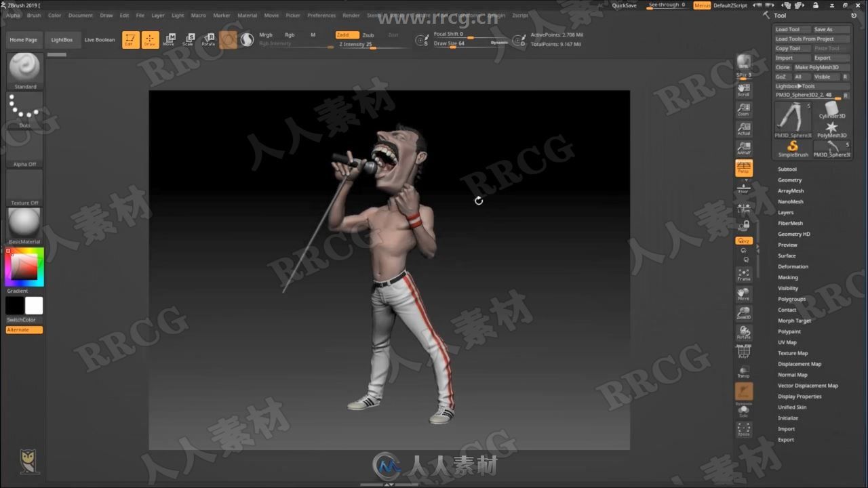Click the Actual size icon
868x488 pixels.
744,129
